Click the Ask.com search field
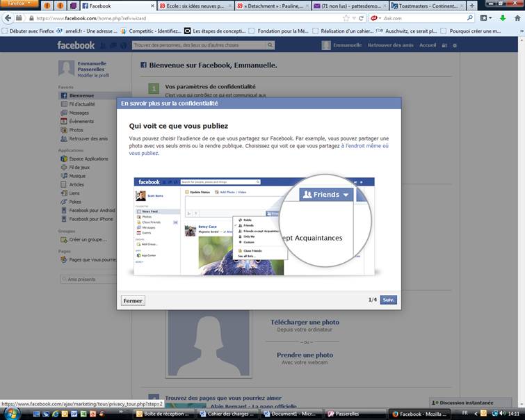525x420 pixels. click(423, 18)
